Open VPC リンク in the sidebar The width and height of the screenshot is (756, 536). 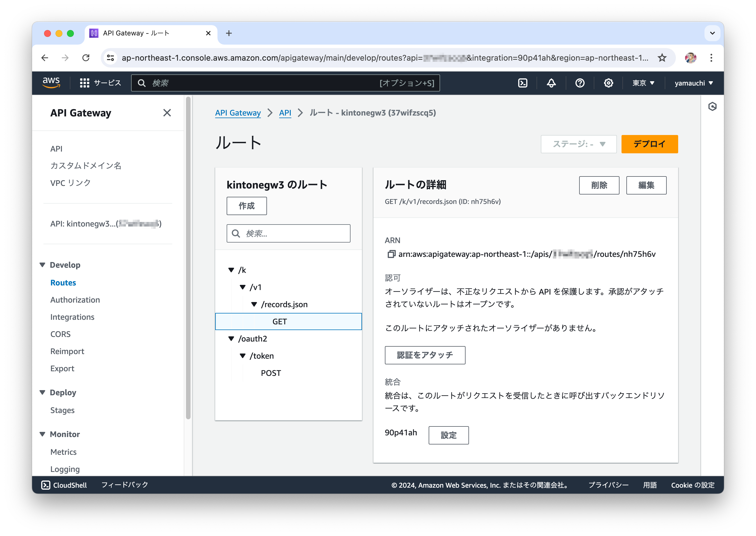click(70, 183)
